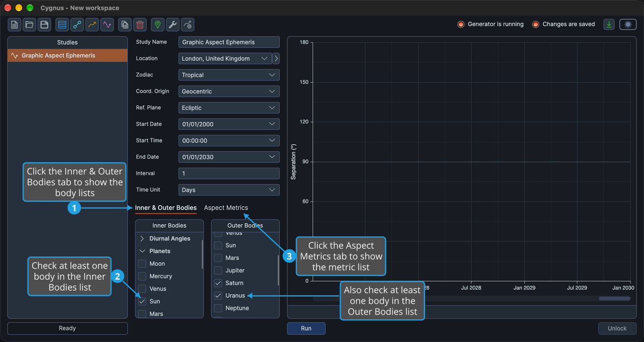644x342 pixels.
Task: Click into the Study Name field
Action: [x=229, y=42]
